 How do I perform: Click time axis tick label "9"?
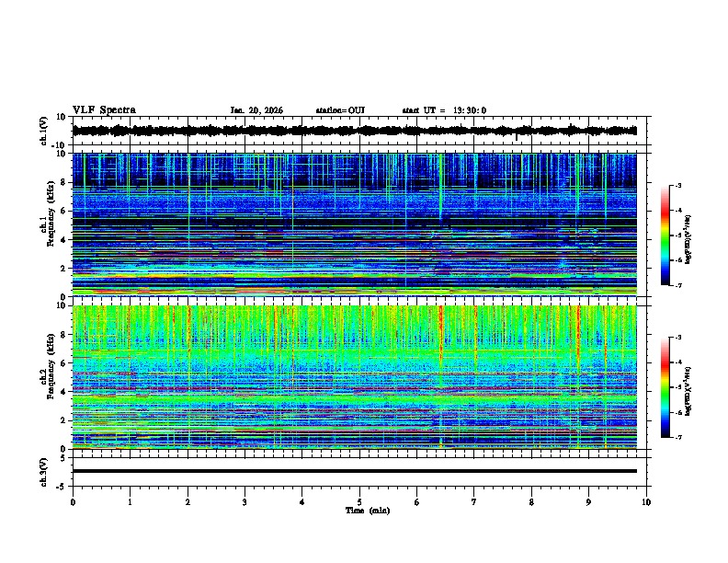pos(588,502)
